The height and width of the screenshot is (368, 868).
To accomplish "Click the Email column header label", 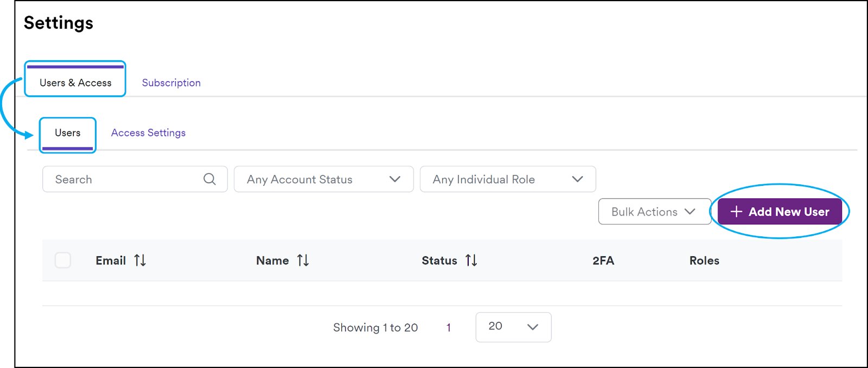I will (111, 261).
